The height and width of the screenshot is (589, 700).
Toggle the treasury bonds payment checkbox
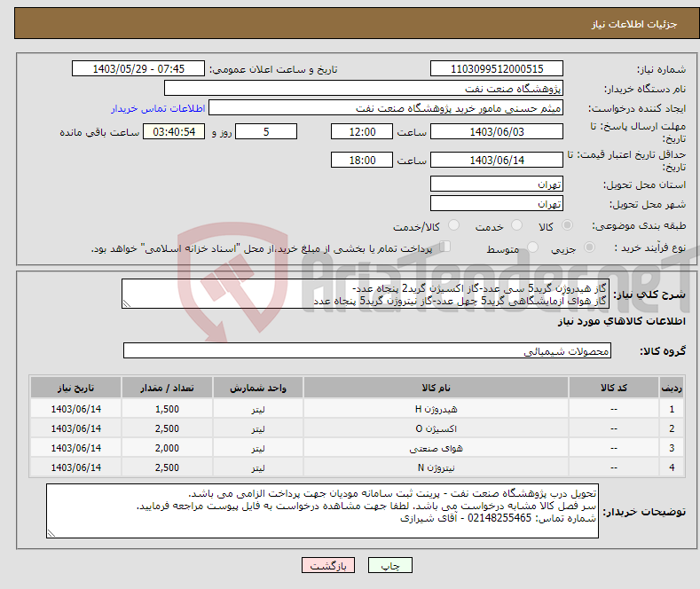445,247
